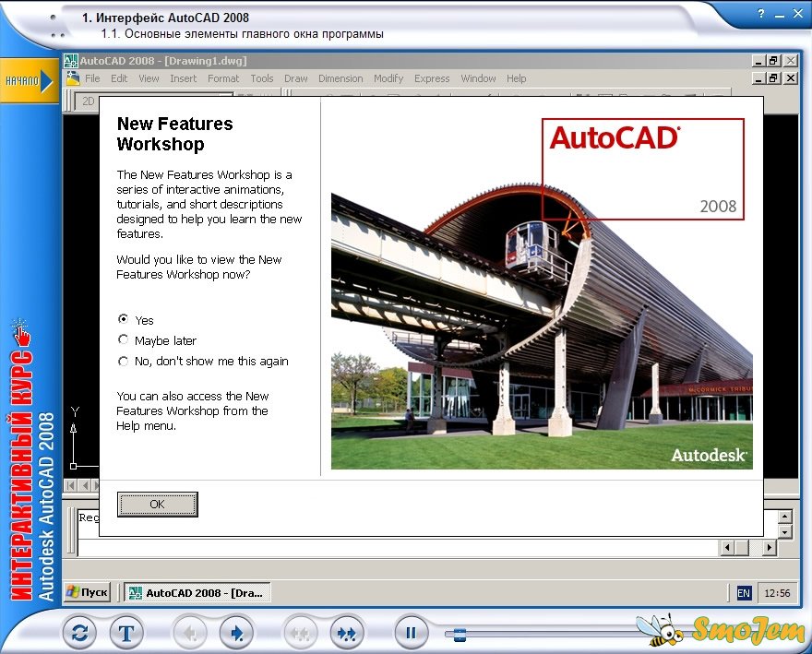Open the tutorial player help question mark
Image resolution: width=812 pixels, height=654 pixels.
[760, 14]
